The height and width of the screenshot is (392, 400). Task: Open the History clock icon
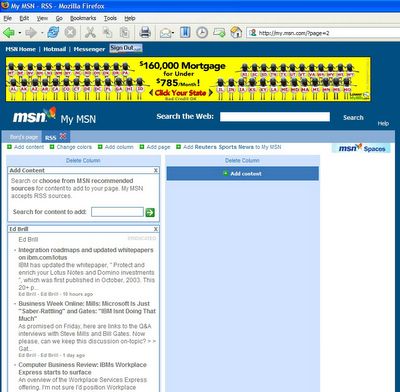(x=202, y=33)
